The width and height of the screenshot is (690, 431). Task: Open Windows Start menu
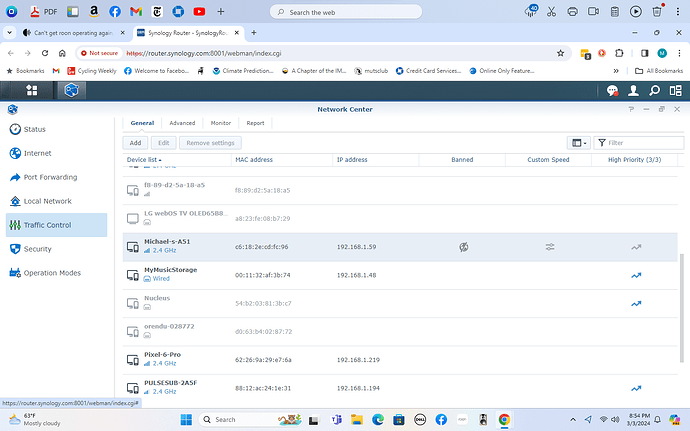186,420
